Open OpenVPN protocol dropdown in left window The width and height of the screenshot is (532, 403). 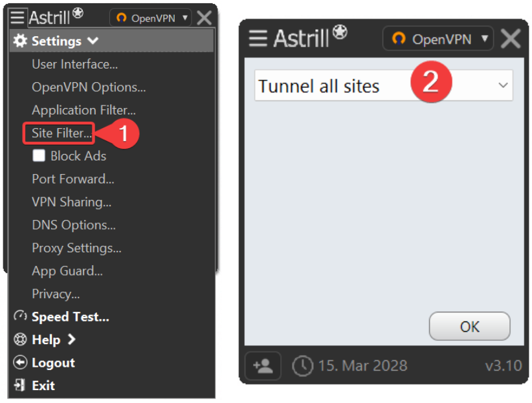pos(150,17)
